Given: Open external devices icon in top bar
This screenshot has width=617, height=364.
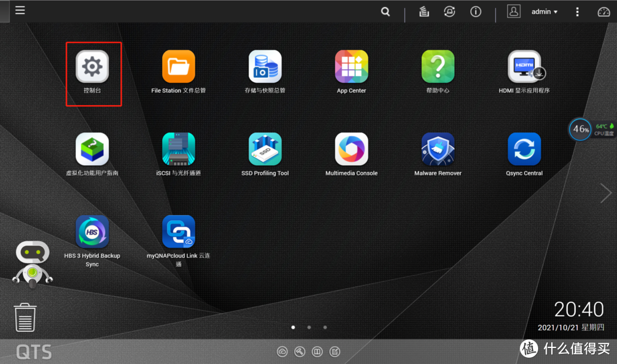Looking at the screenshot, I should pos(450,12).
